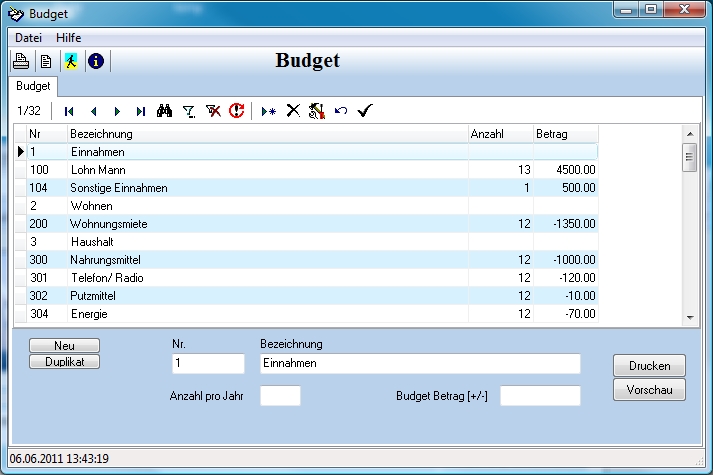Select the Lohn Mann row
The image size is (713, 475).
pyautogui.click(x=312, y=170)
